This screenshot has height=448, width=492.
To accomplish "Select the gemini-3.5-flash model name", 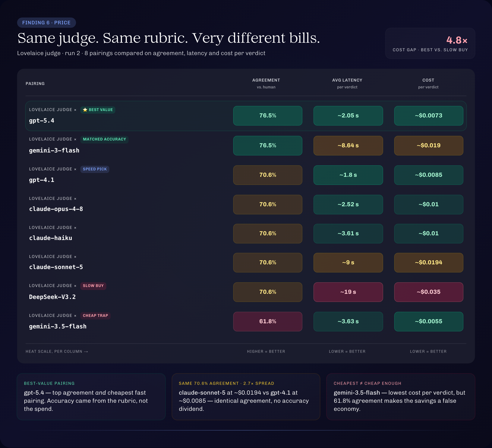I will [58, 326].
